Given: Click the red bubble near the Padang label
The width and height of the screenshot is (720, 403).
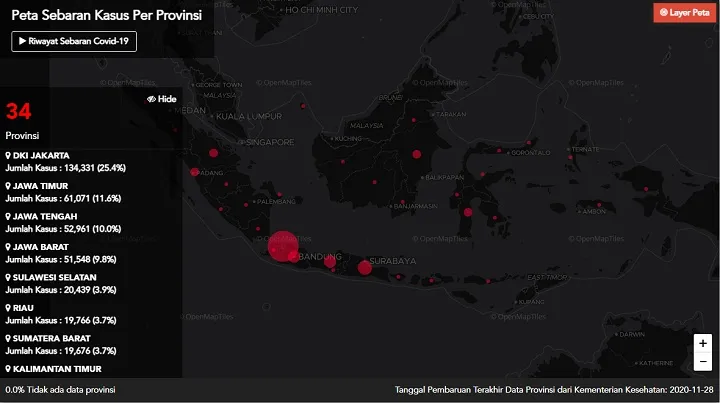Looking at the screenshot, I should 195,172.
